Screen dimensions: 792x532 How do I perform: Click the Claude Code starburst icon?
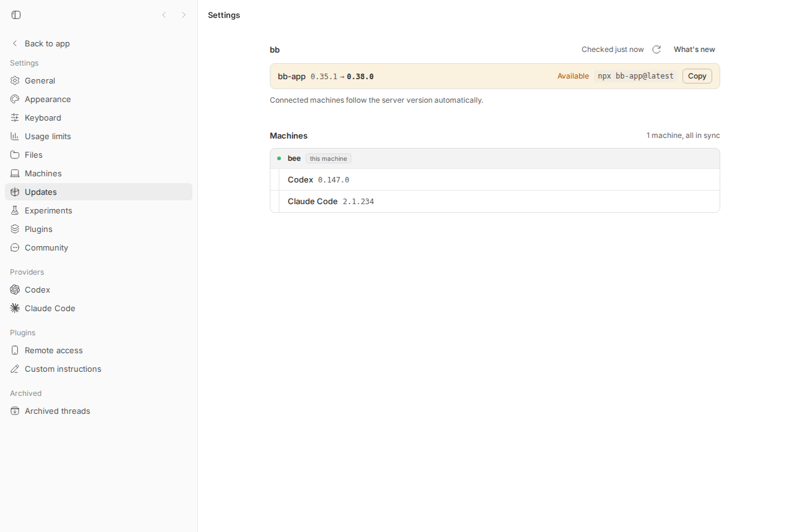(15, 308)
